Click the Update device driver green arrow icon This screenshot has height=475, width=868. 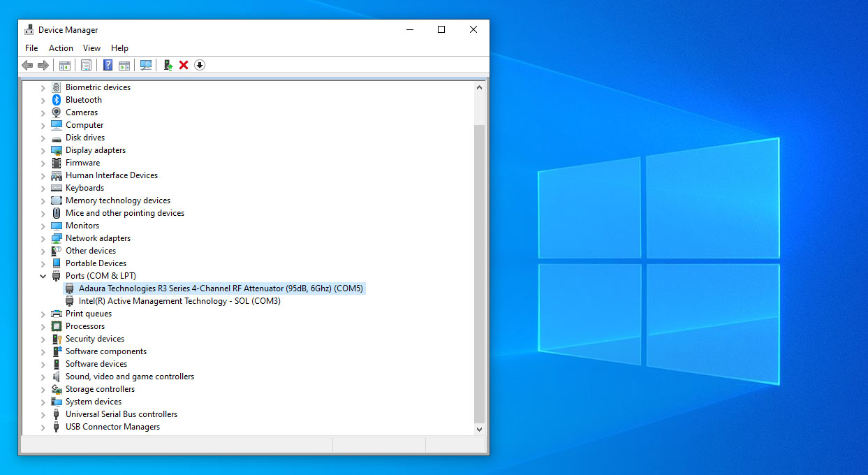[168, 65]
